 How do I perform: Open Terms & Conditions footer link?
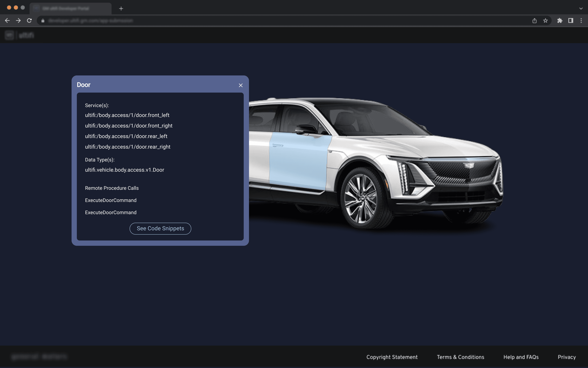click(460, 357)
